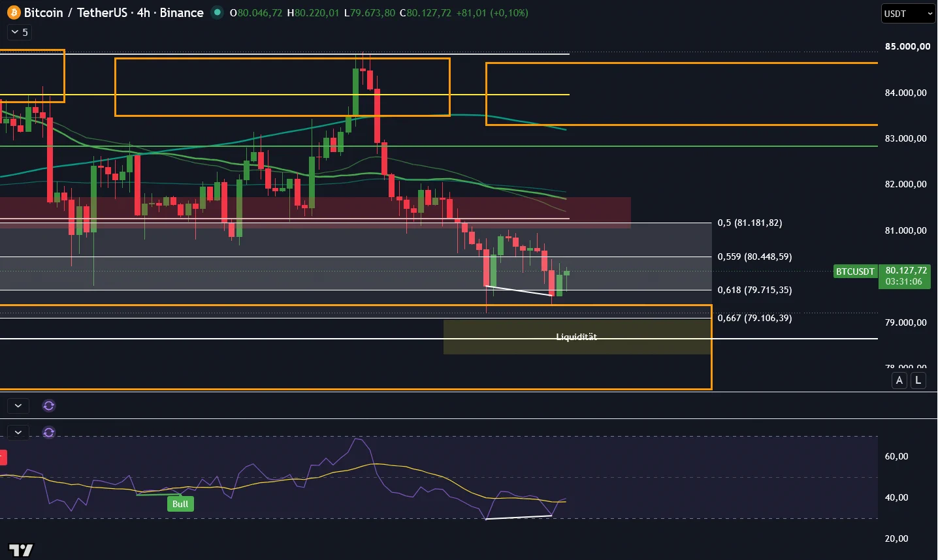Click the Bitcoin / TetherUS symbol title
Screen dimensions: 938x560
tap(114, 12)
